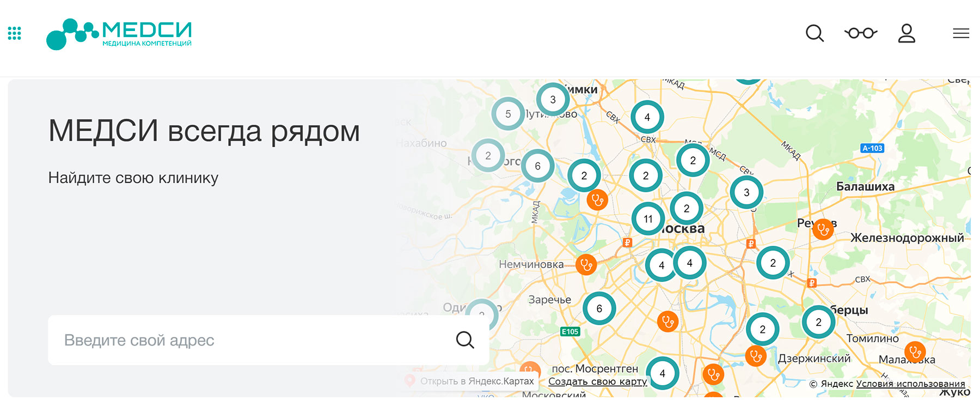Go to the МЕДСИ logo home link
This screenshot has width=980, height=400.
coord(119,34)
